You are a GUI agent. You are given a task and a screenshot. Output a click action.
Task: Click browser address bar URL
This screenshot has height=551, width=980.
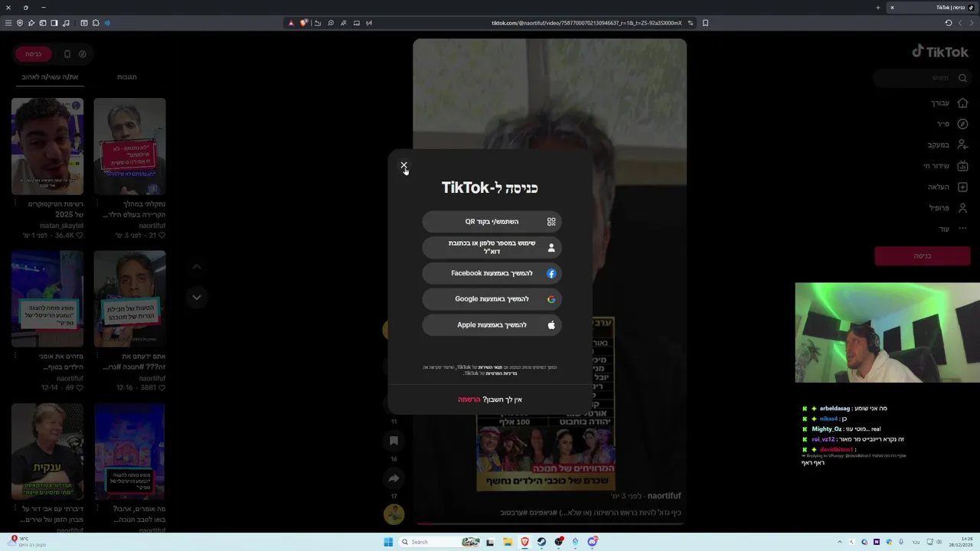click(x=586, y=23)
